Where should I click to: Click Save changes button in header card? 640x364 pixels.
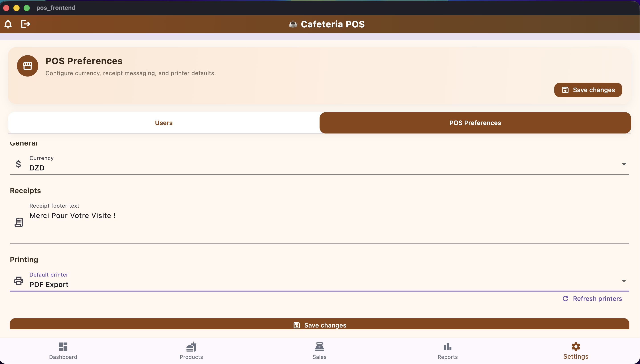tap(588, 90)
